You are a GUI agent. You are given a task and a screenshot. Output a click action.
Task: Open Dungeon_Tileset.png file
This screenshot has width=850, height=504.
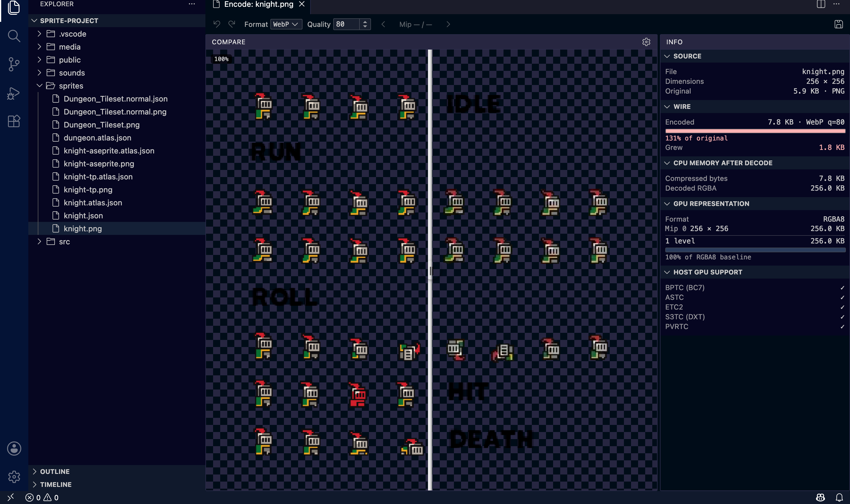117,125
